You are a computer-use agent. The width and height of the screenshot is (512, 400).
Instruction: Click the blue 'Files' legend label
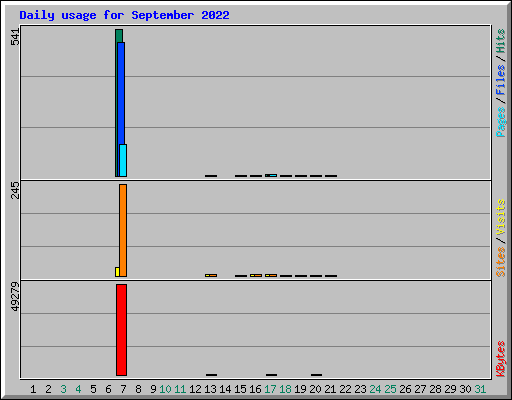click(501, 79)
